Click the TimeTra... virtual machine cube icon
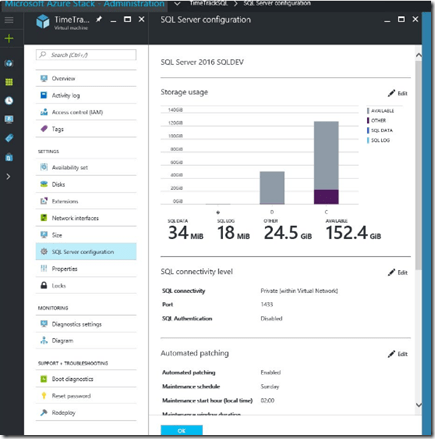Image resolution: width=435 pixels, height=439 pixels. [43, 21]
